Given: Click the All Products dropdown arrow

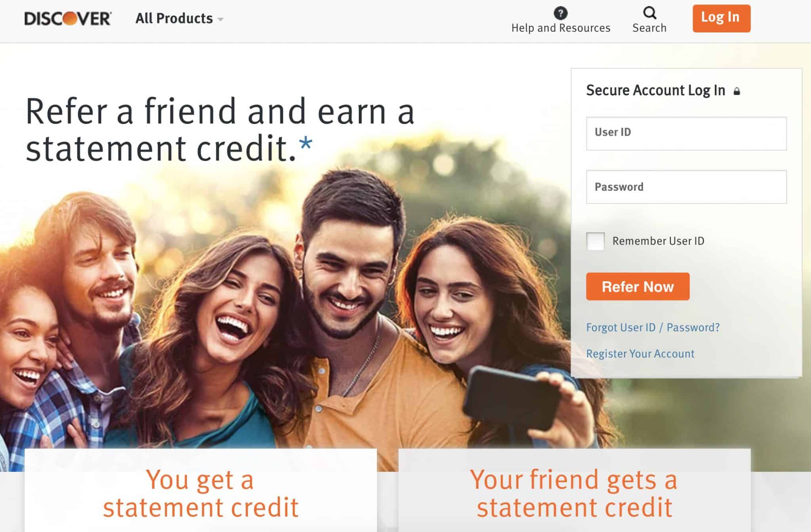Looking at the screenshot, I should click(x=221, y=19).
